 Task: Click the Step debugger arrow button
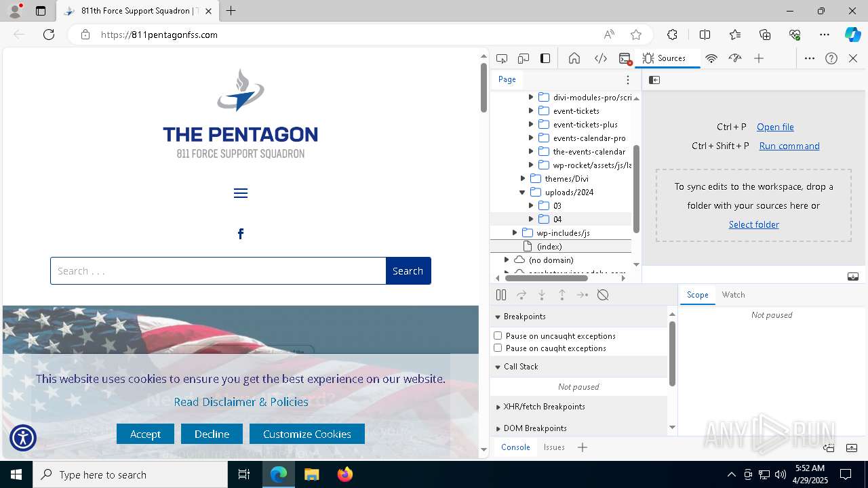[x=583, y=295]
